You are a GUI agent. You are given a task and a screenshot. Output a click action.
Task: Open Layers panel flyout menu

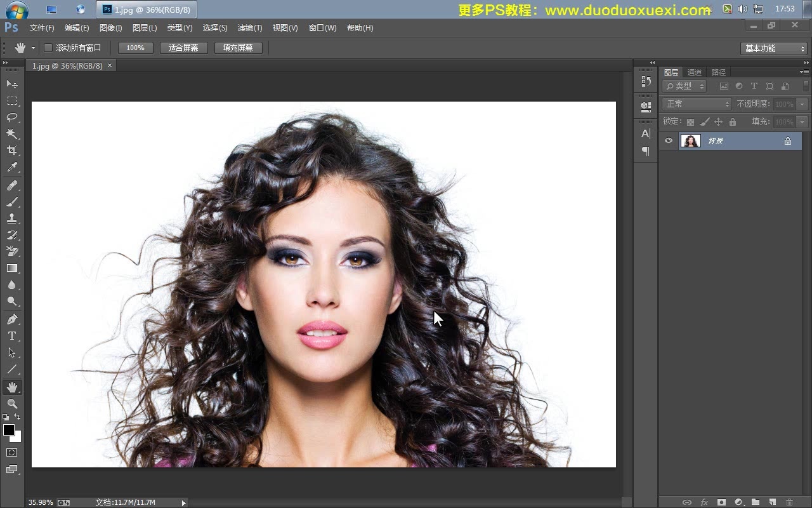point(804,72)
